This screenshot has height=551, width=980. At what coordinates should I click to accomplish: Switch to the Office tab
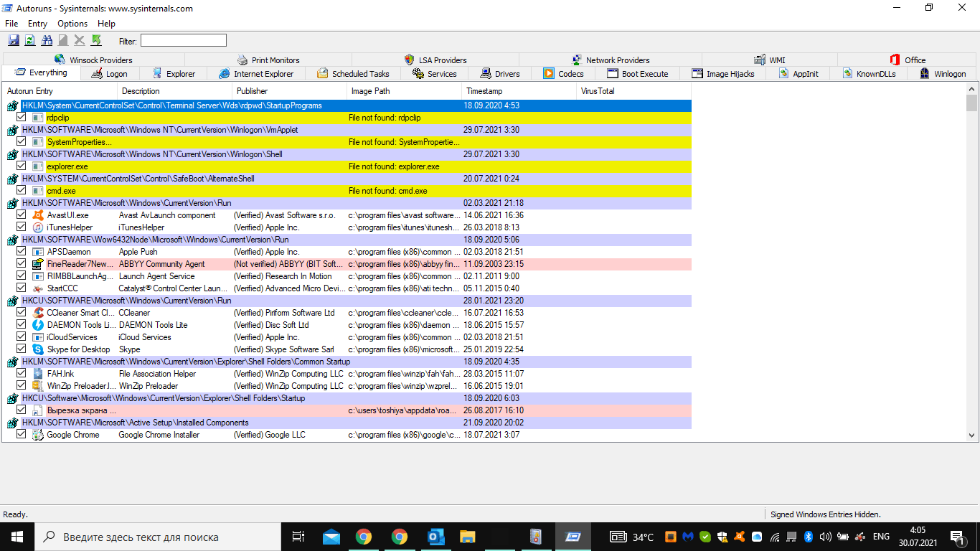pos(908,60)
